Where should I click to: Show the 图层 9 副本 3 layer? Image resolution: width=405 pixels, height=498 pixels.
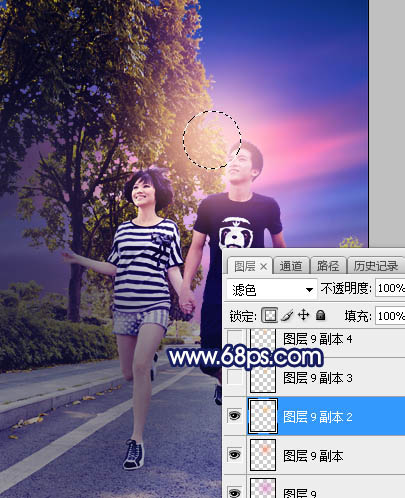[x=234, y=377]
